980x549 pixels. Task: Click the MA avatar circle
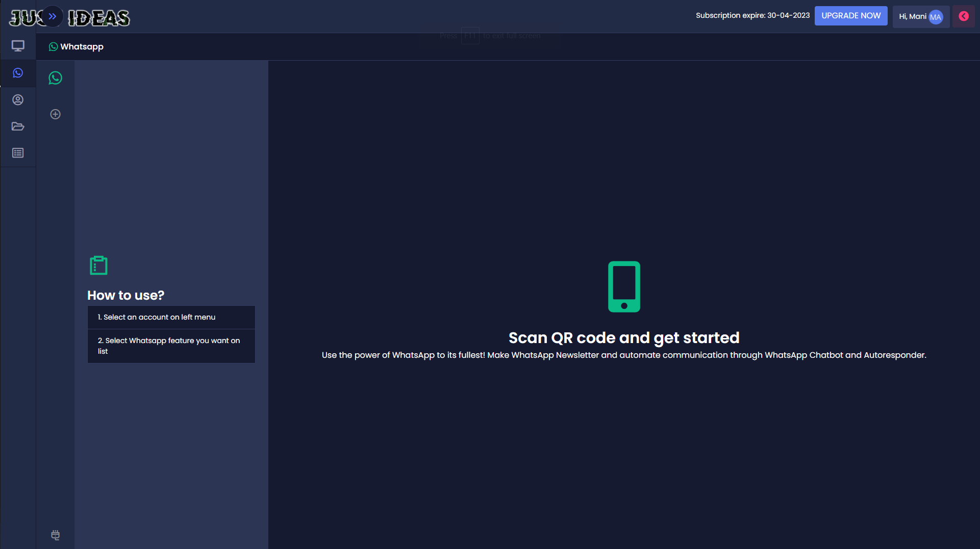[x=936, y=17]
